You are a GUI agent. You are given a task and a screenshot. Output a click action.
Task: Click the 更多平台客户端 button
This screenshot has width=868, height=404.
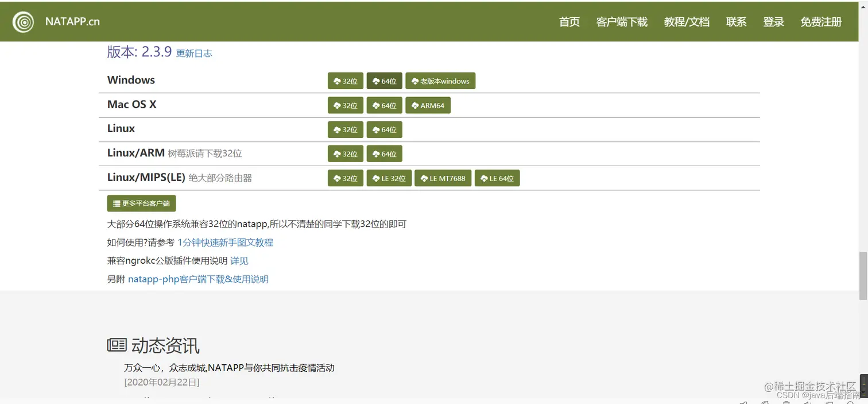pyautogui.click(x=141, y=203)
